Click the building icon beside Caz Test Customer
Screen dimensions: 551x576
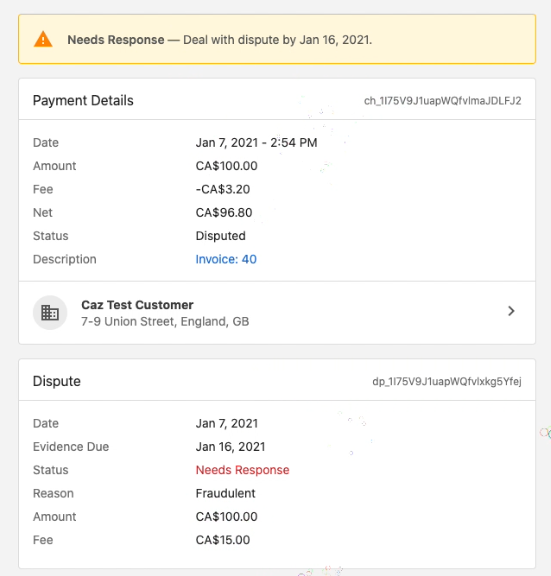point(50,313)
